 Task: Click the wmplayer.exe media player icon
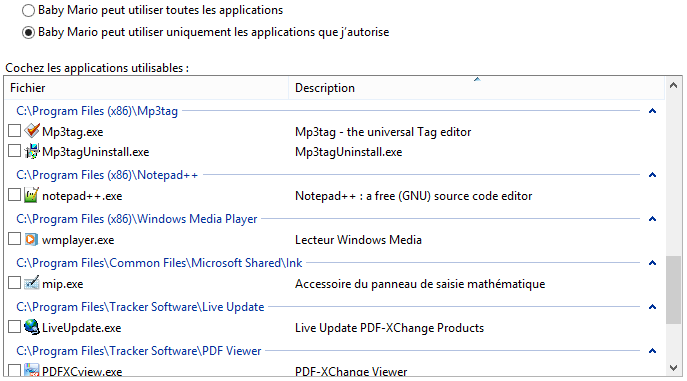coord(32,239)
